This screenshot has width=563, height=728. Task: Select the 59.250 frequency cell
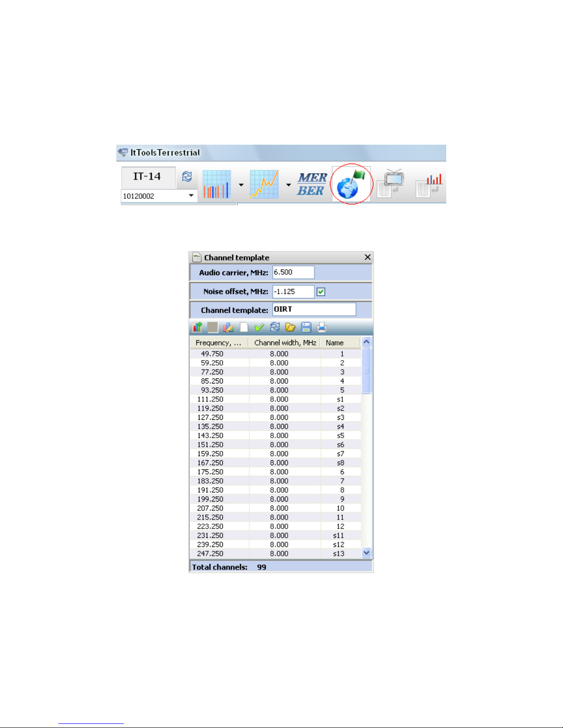[x=220, y=363]
